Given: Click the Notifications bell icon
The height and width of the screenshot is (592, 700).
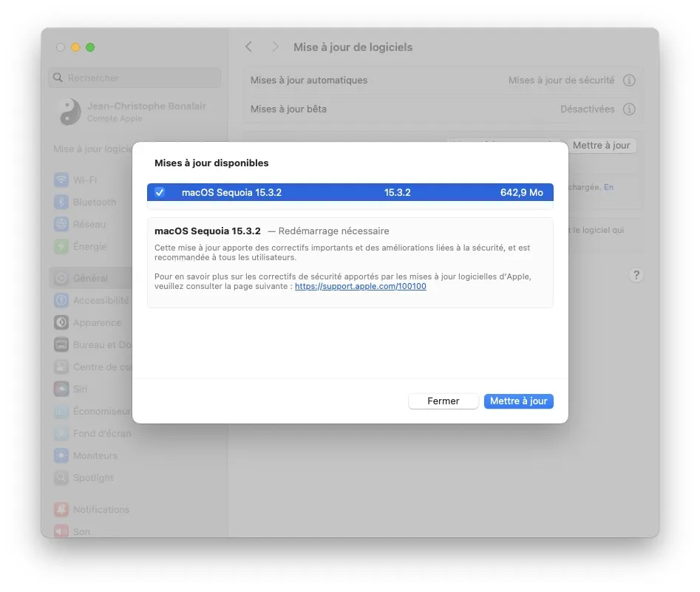Looking at the screenshot, I should 61,509.
